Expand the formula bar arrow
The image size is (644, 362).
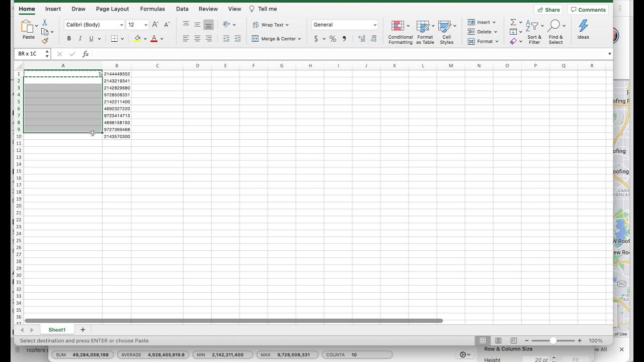(x=609, y=54)
